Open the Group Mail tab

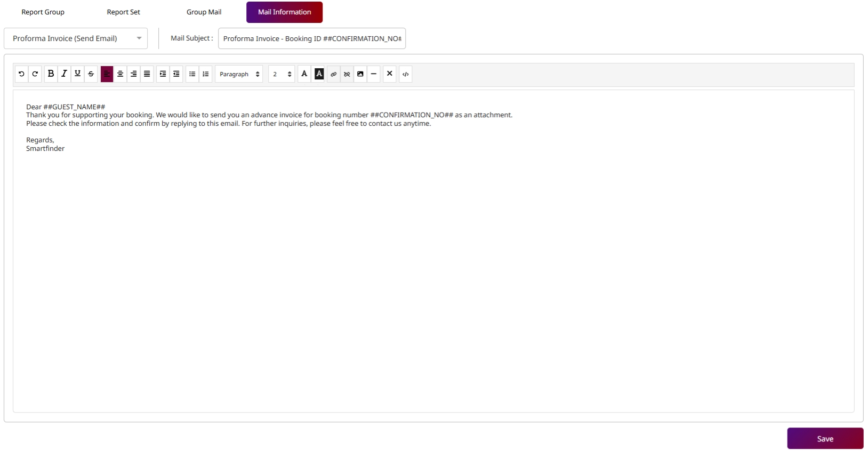tap(204, 12)
